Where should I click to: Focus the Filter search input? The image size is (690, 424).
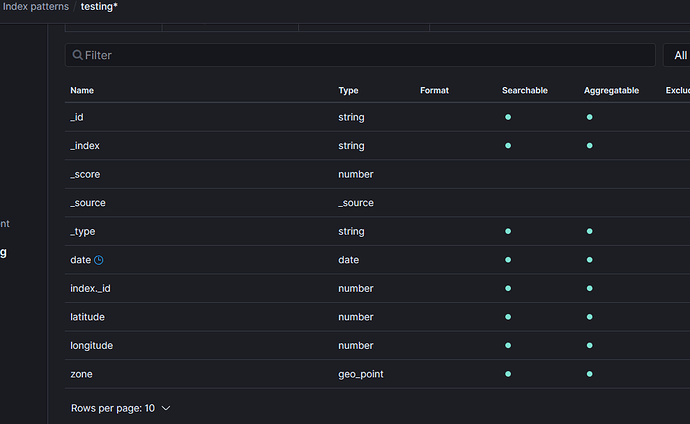360,55
